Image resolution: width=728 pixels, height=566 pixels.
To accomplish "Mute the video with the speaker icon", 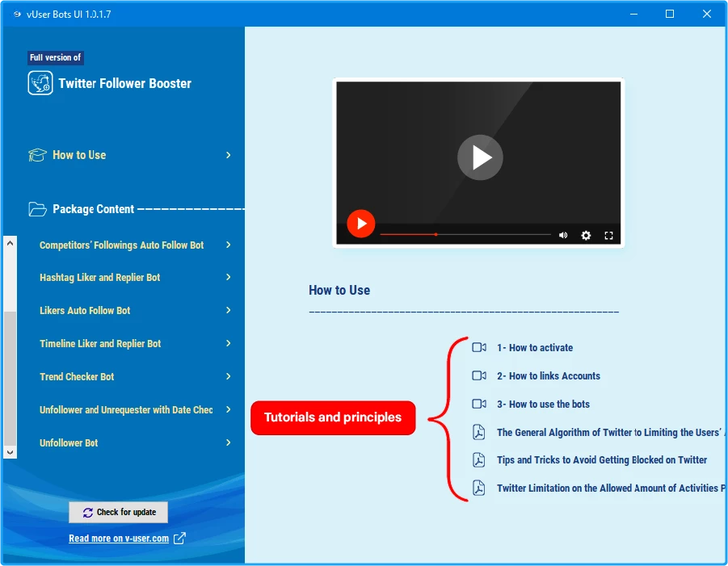I will (x=563, y=235).
